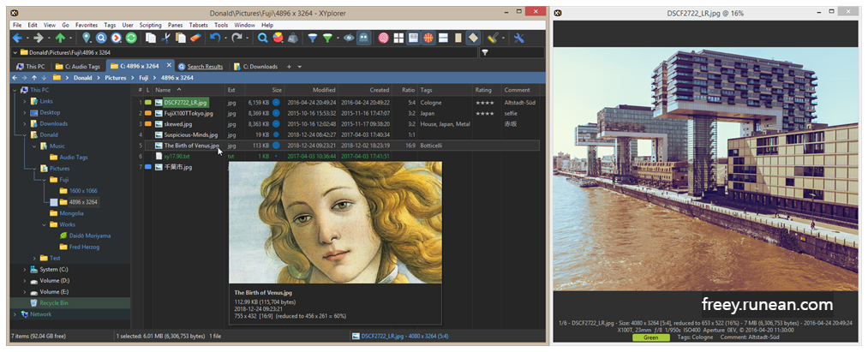This screenshot has width=868, height=352.
Task: Open the Tabsets menu
Action: (199, 25)
